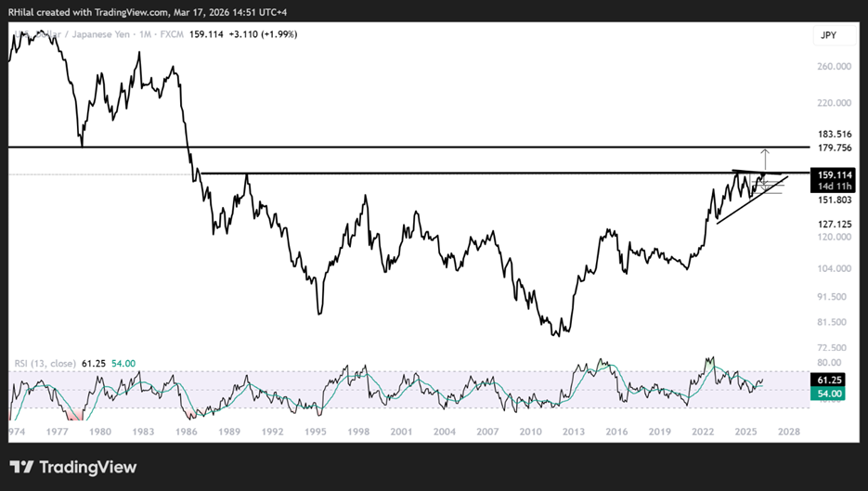Screen dimensions: 868x491
Task: Click the 2013 time axis label
Action: (x=574, y=432)
